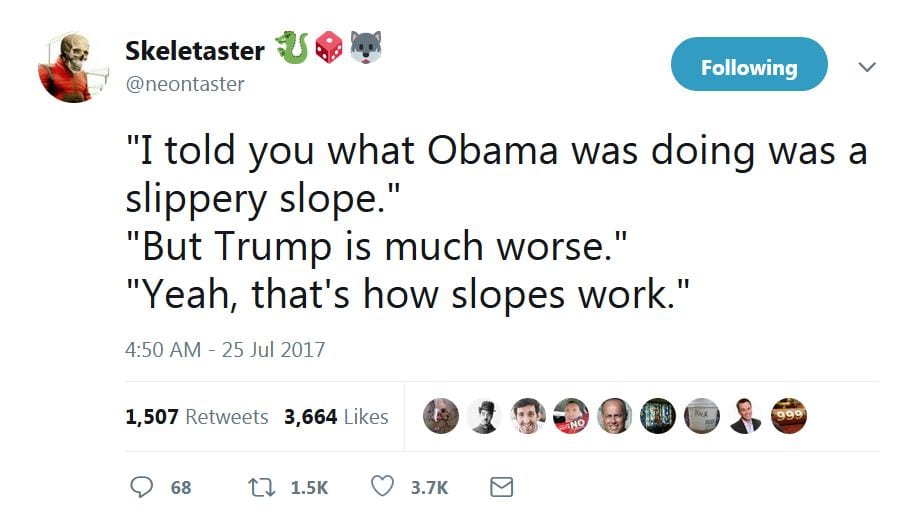Click the first liker avatar in the row
This screenshot has height=521, width=918.
pyautogui.click(x=442, y=416)
